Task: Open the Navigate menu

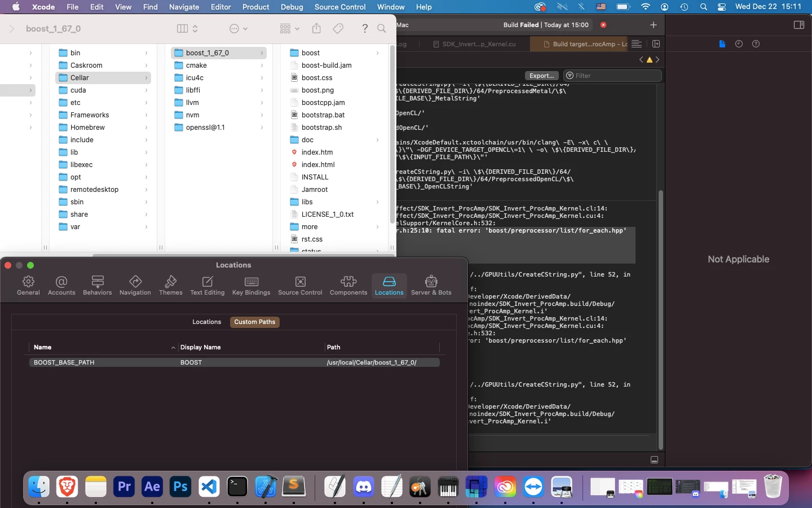Action: tap(184, 7)
